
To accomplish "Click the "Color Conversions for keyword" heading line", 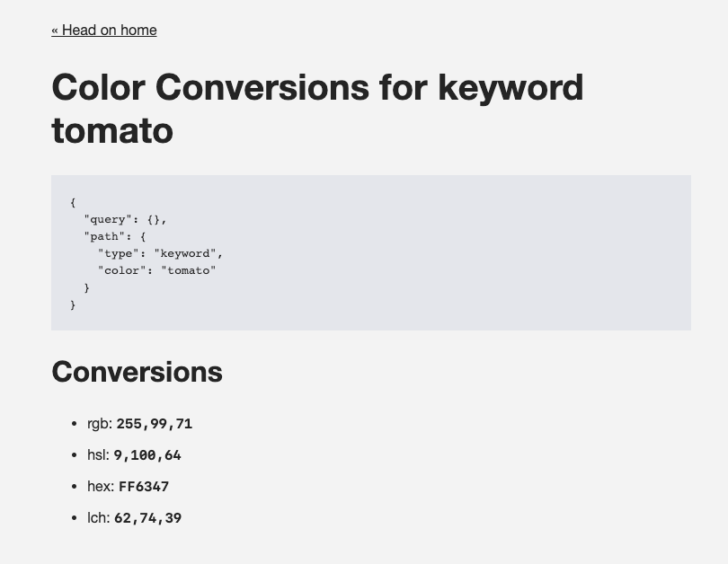I will click(x=317, y=88).
